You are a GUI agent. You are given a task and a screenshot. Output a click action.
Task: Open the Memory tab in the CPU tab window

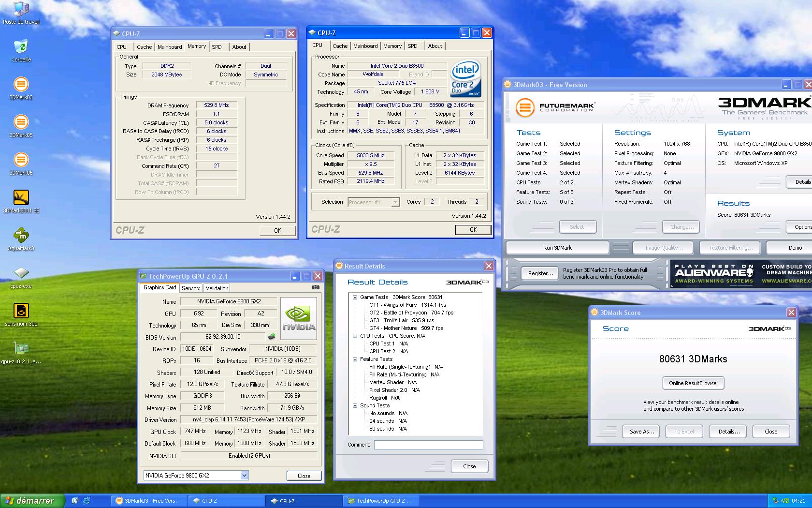392,46
